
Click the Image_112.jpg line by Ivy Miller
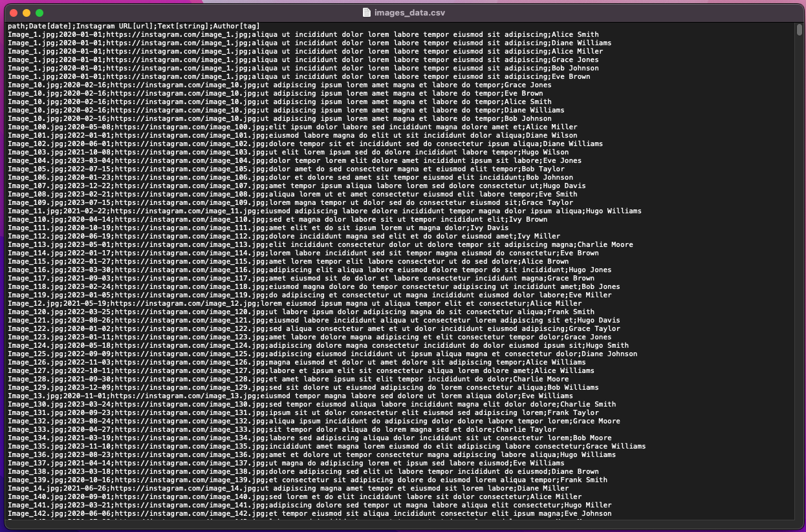[284, 236]
